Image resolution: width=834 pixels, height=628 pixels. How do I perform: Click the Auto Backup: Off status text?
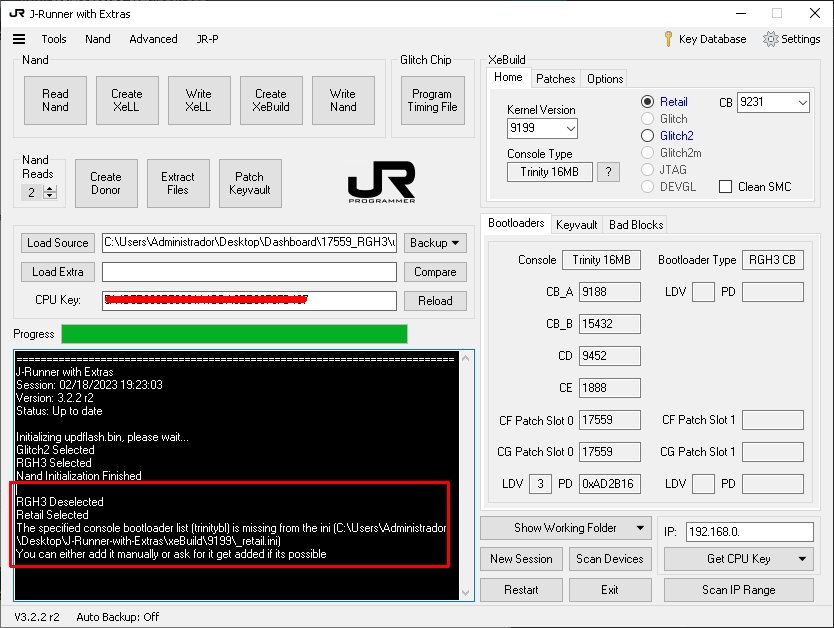click(x=118, y=617)
